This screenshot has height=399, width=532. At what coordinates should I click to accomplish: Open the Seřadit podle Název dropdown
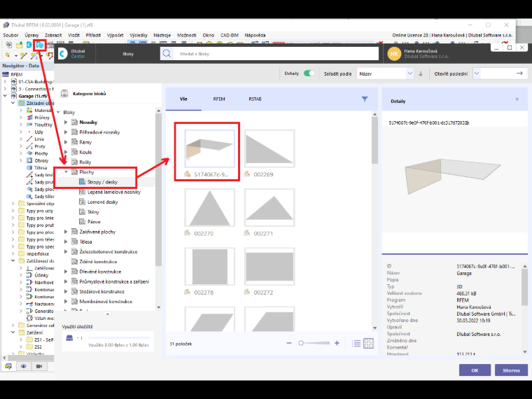(385, 73)
